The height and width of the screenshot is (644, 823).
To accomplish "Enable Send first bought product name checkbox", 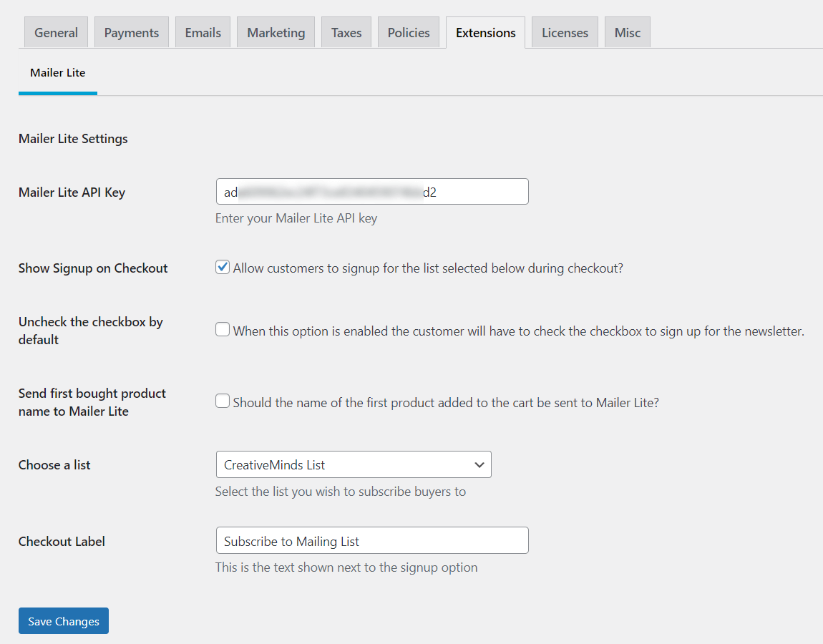I will tap(223, 401).
